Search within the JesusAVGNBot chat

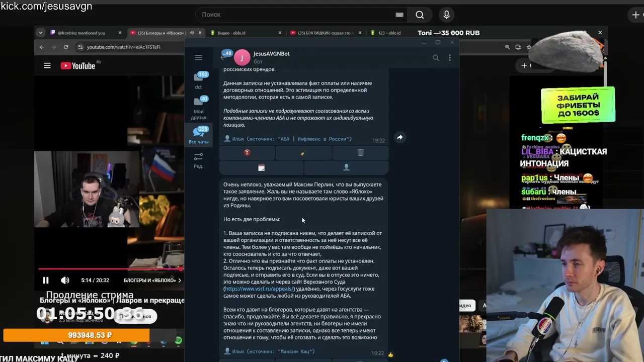(436, 58)
